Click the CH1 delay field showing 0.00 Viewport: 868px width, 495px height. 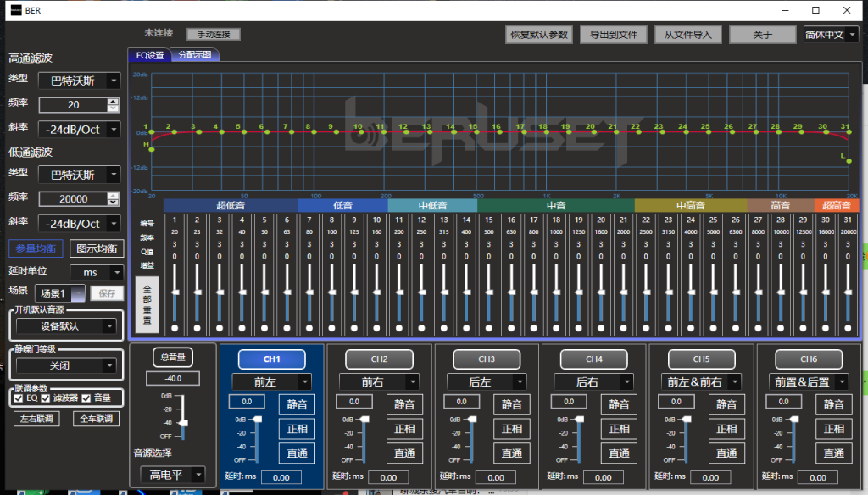point(281,477)
